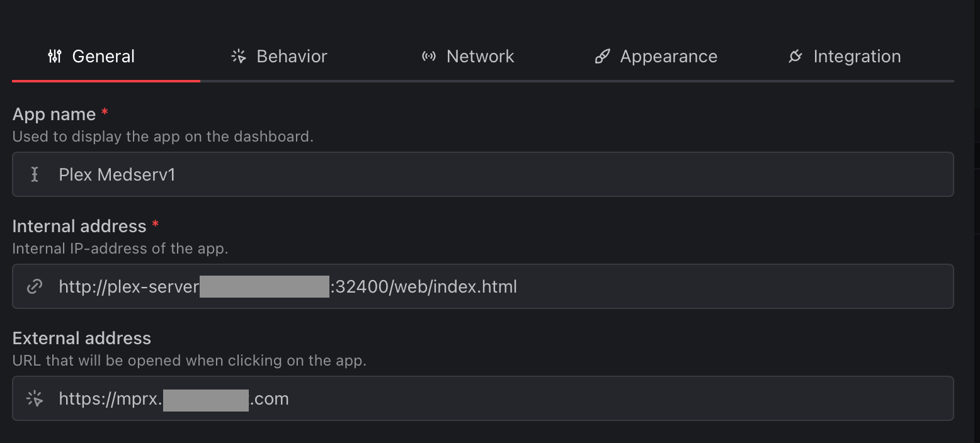Click the sliders icon beside General tab

coord(54,56)
